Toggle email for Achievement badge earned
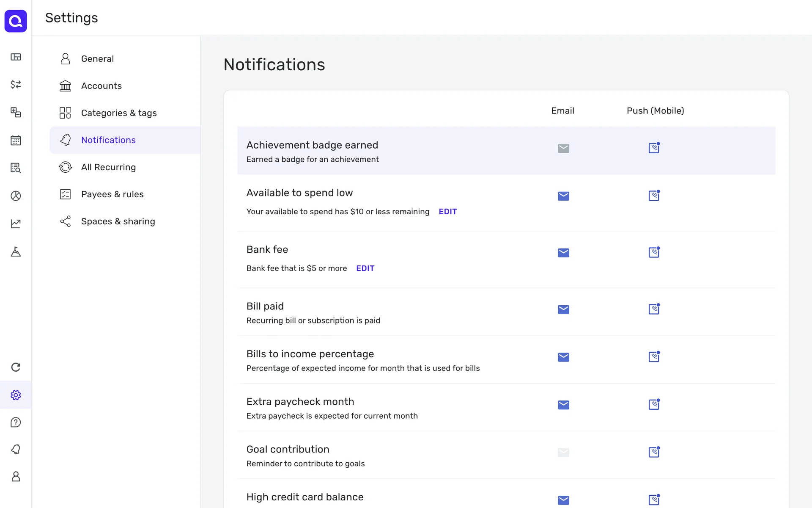 point(563,148)
